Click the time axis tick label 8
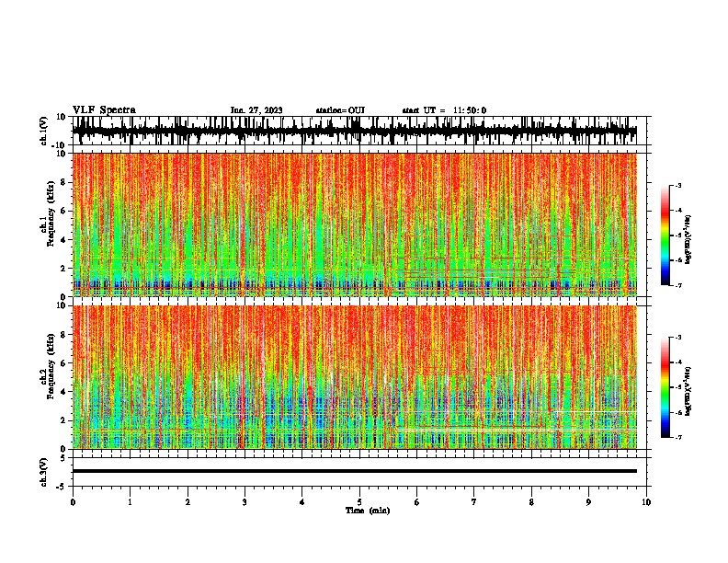This screenshot has width=728, height=563. click(531, 502)
